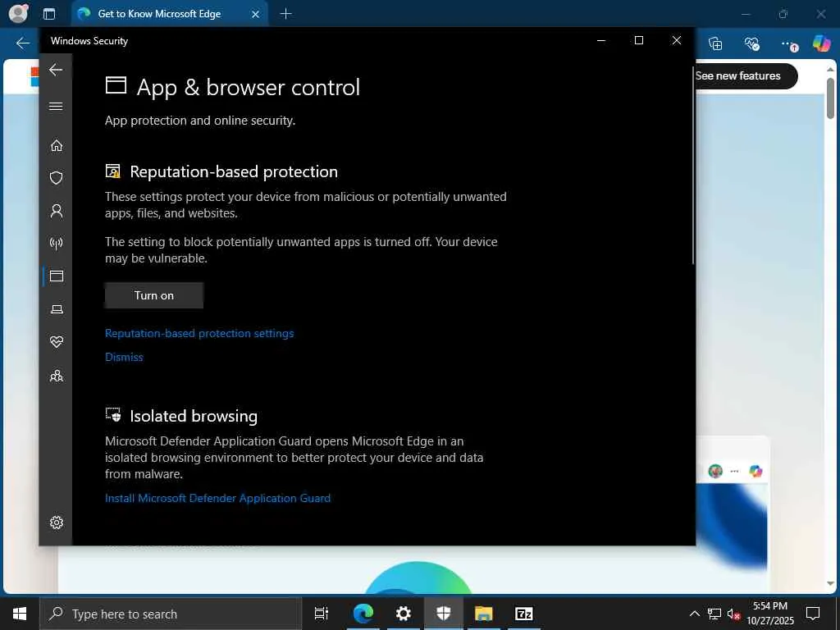Install Microsoft Defender Application Guard link
Screen dimensions: 840x630
pos(217,498)
